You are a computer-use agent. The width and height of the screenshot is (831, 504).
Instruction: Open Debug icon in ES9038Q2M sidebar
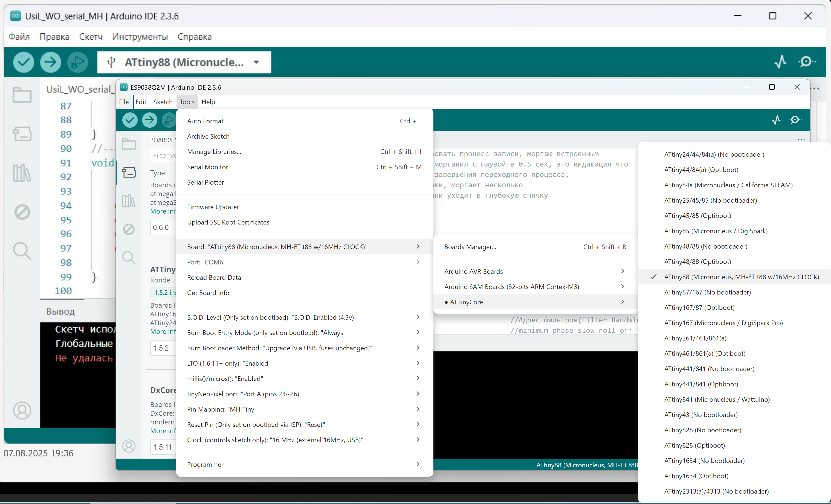click(129, 229)
